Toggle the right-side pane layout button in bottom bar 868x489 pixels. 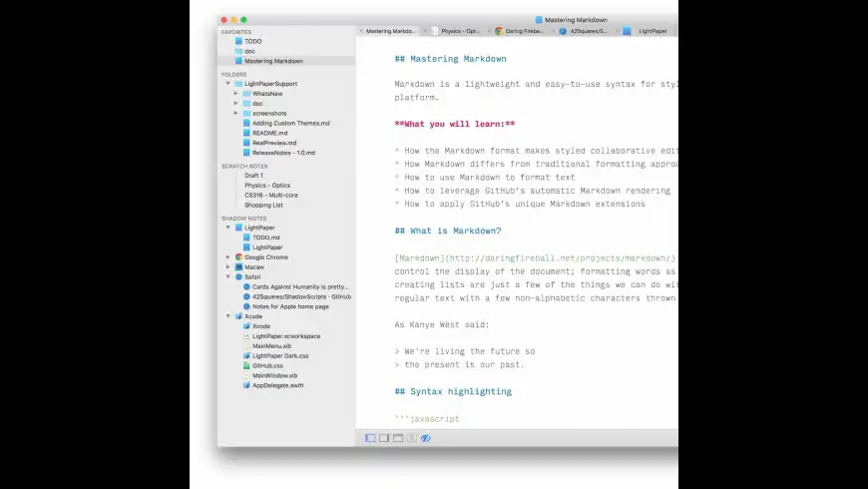[384, 438]
